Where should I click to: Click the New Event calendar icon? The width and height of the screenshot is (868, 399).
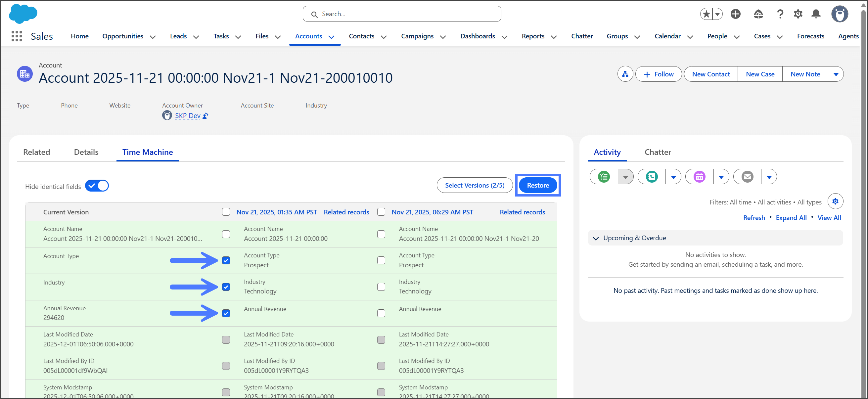700,177
